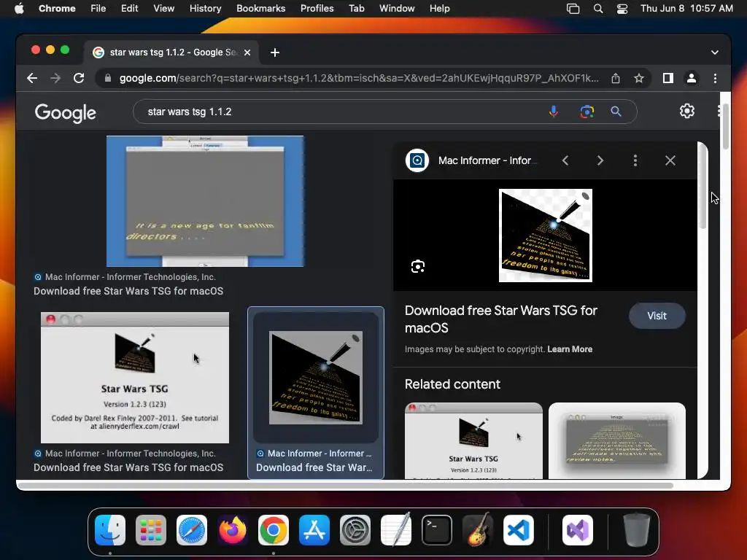The width and height of the screenshot is (747, 560).
Task: Open the Learn More copyright link
Action: 570,349
